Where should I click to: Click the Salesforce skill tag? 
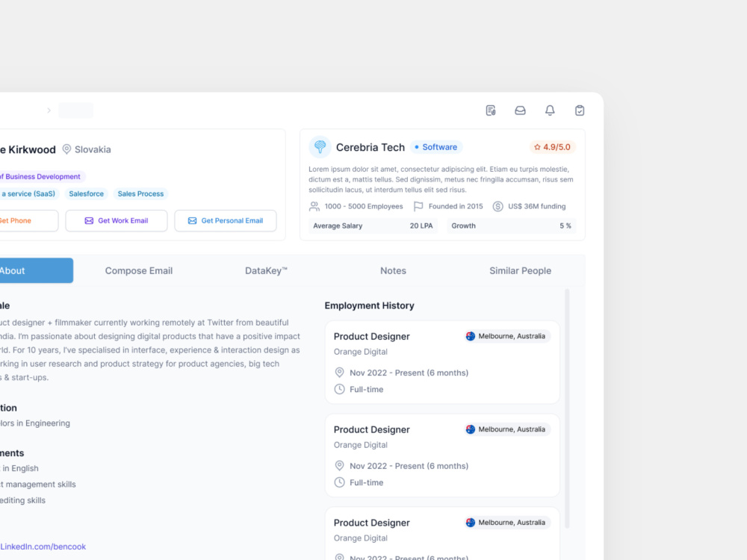[86, 194]
